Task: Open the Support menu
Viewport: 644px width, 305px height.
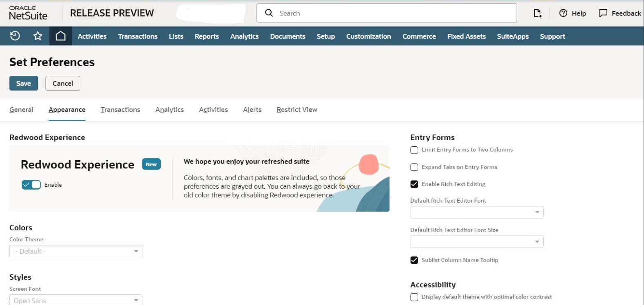Action: (553, 36)
